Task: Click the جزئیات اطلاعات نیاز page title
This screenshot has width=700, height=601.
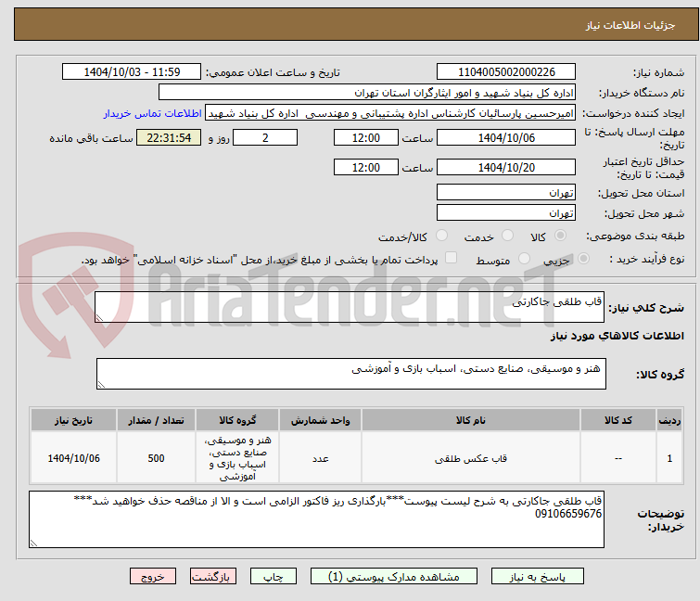Action: (x=630, y=25)
